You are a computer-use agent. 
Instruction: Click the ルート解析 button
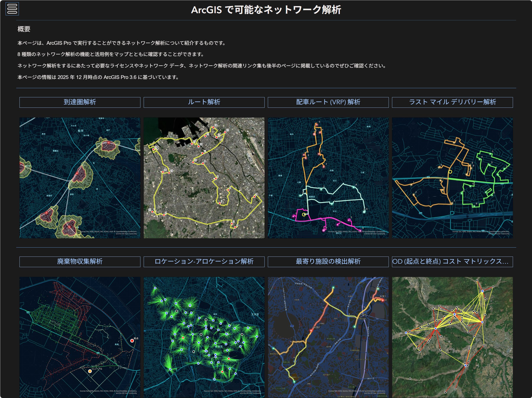(204, 102)
